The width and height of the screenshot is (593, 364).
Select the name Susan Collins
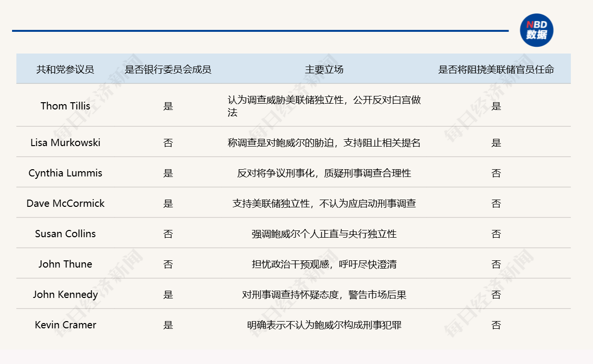click(65, 233)
